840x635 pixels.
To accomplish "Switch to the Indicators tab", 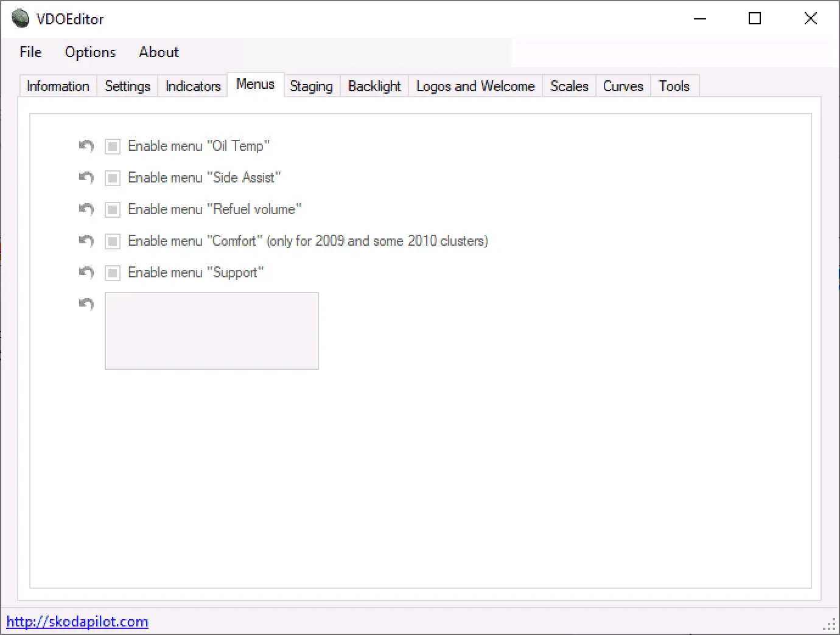I will (x=193, y=86).
